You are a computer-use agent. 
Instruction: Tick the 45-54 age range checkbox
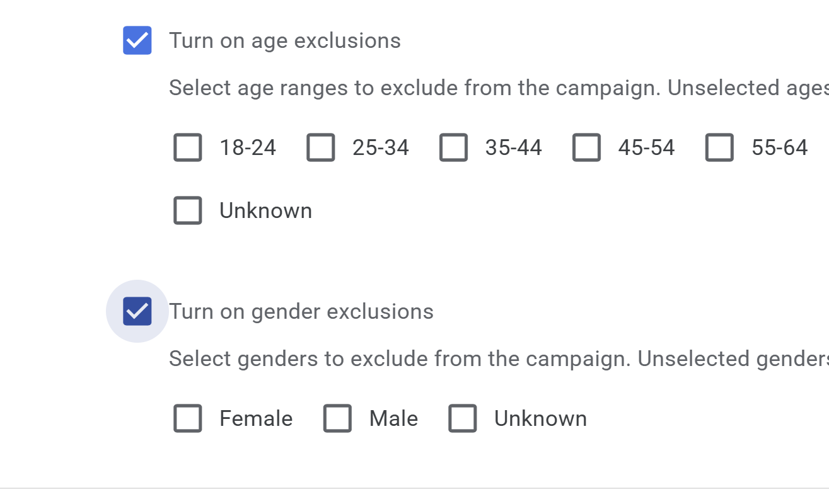pos(587,148)
